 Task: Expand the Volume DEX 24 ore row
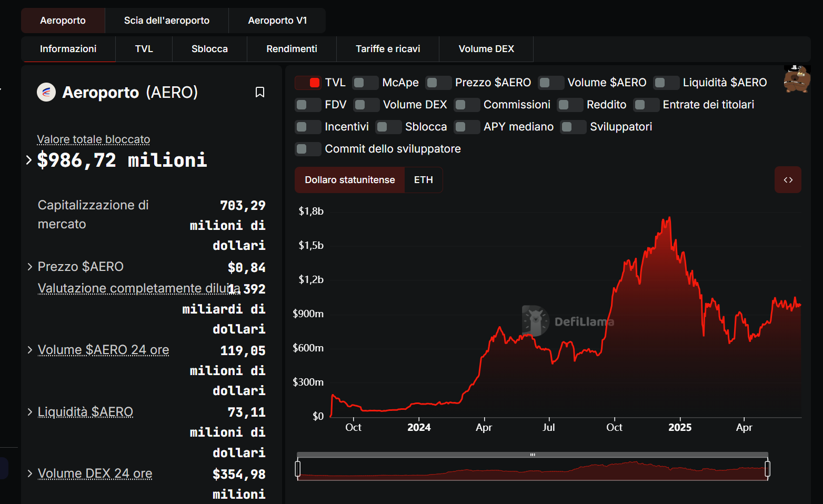[30, 473]
